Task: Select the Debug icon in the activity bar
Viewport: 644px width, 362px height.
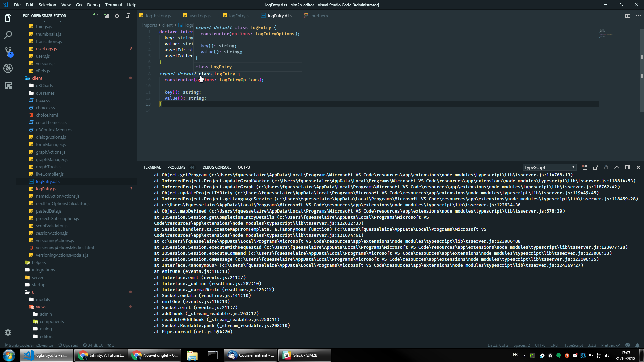Action: 8,68
